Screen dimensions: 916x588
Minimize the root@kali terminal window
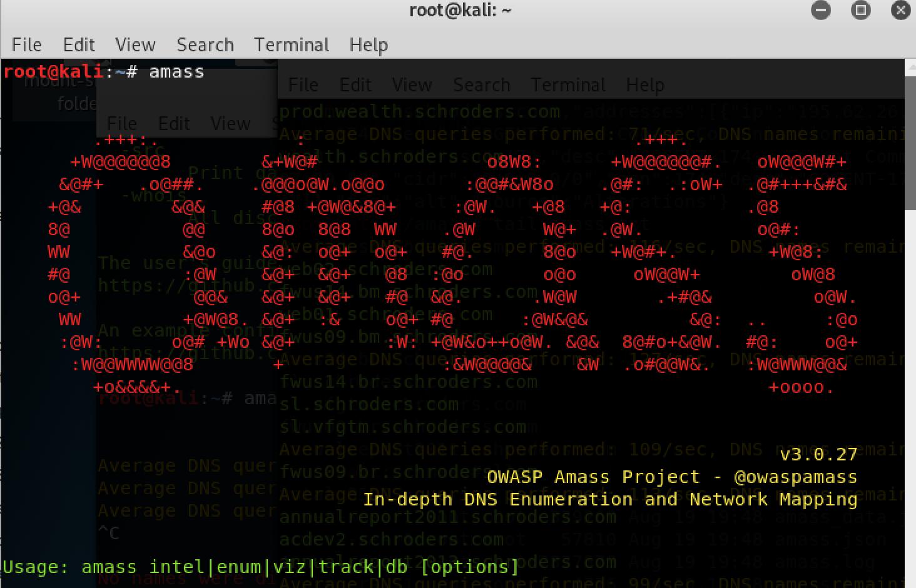820,10
